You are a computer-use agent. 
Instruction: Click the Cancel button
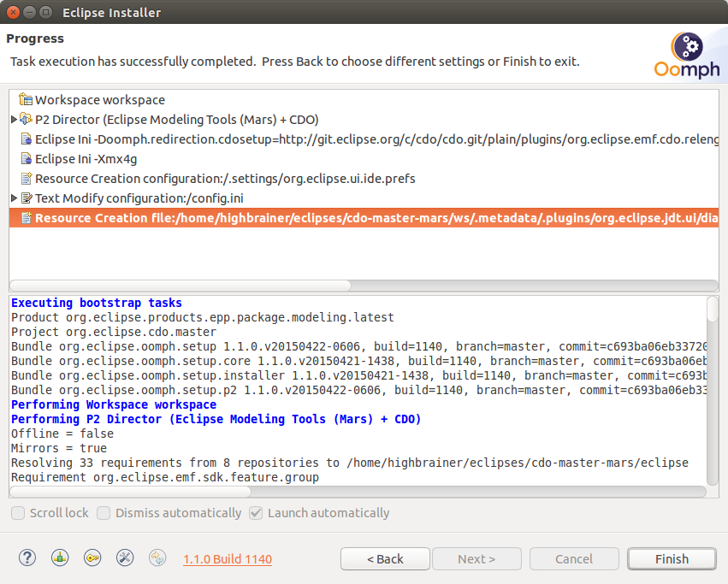(x=574, y=559)
